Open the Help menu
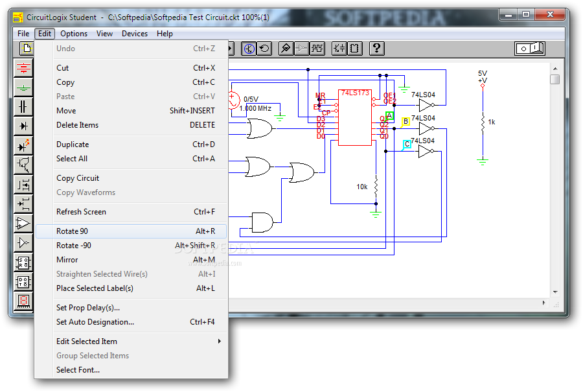583x392 pixels. [165, 34]
